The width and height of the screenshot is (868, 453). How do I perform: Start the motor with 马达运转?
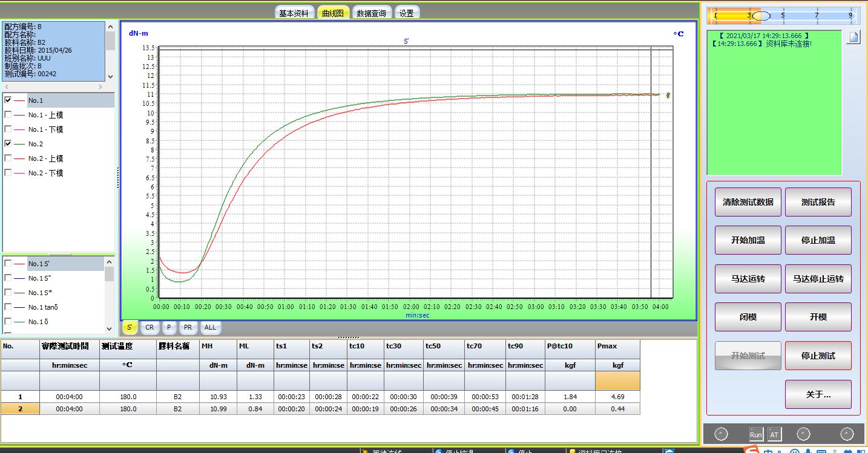tap(748, 279)
